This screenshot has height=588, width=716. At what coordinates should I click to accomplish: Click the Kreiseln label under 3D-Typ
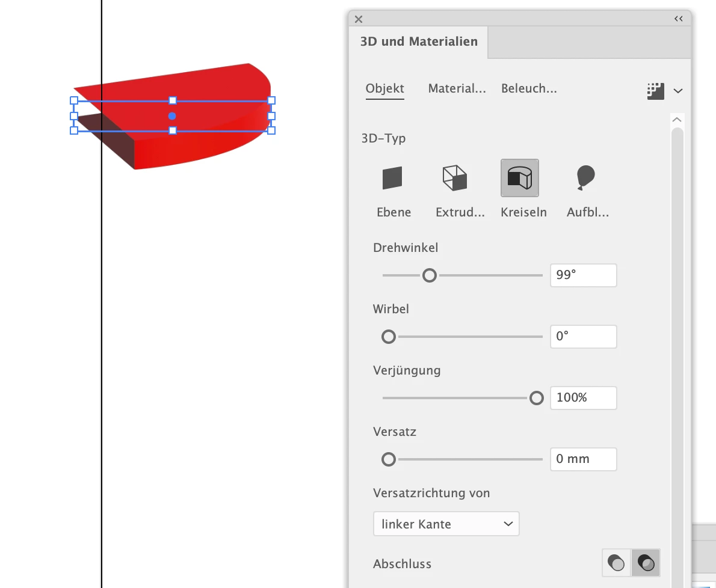(523, 212)
